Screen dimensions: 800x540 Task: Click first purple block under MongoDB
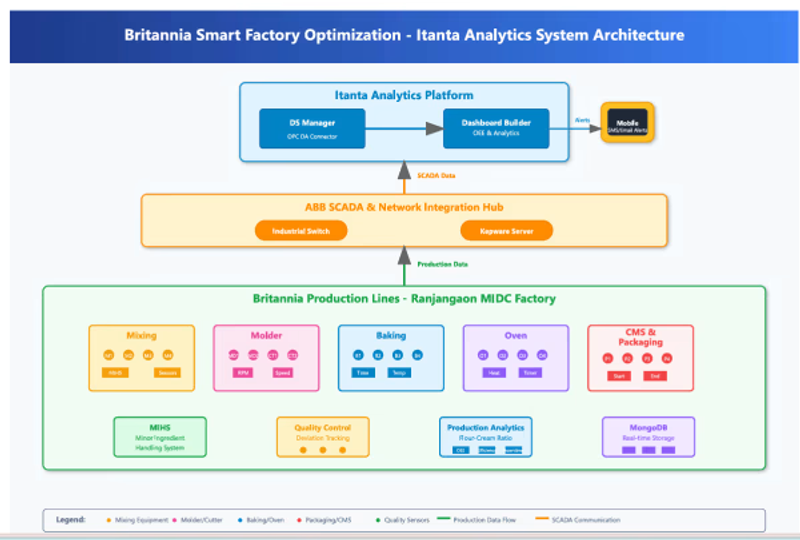[629, 450]
